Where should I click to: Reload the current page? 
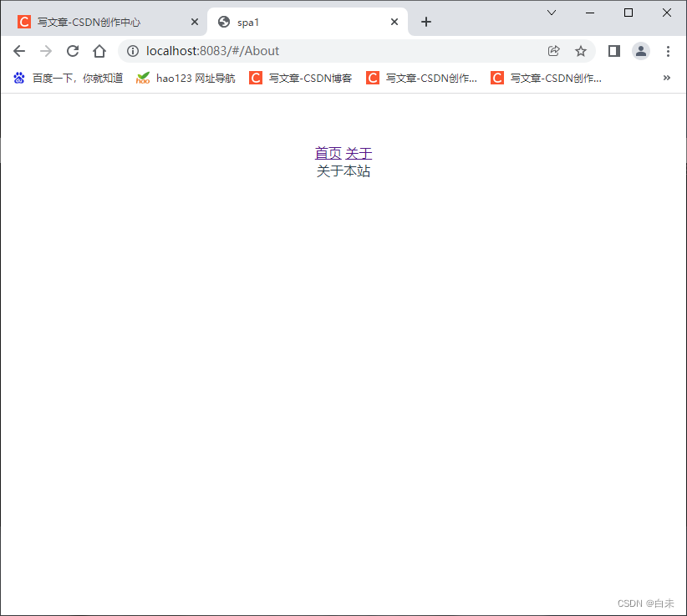click(x=73, y=51)
